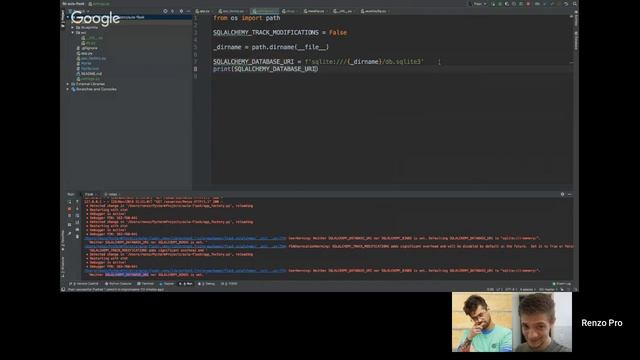Click the editor vertical scrollbar marker strip

(571, 100)
